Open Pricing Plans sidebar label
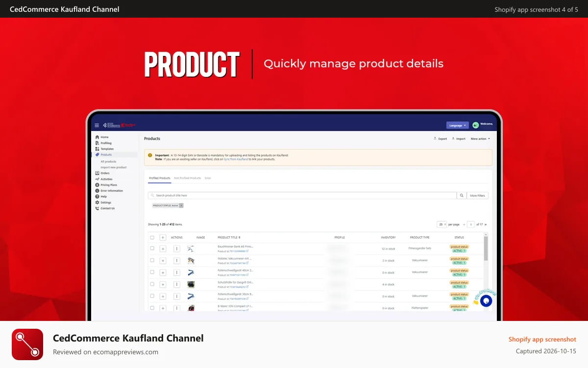 tap(109, 185)
